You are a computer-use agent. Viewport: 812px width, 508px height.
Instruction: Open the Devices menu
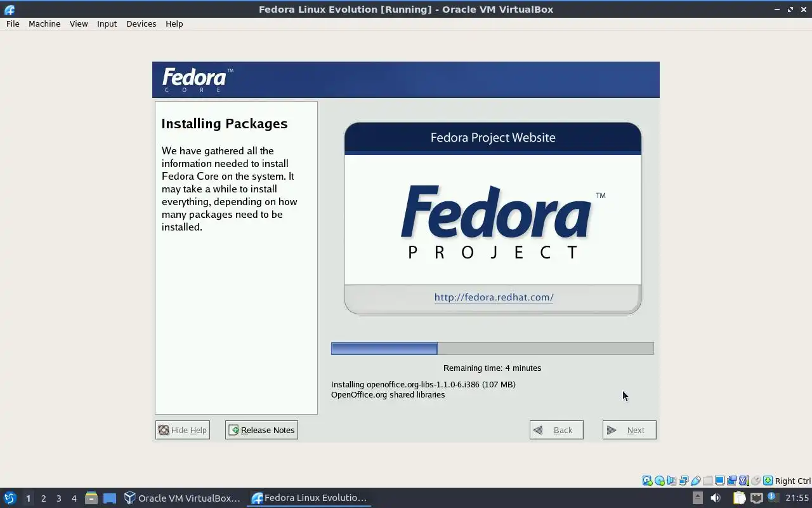pyautogui.click(x=141, y=23)
